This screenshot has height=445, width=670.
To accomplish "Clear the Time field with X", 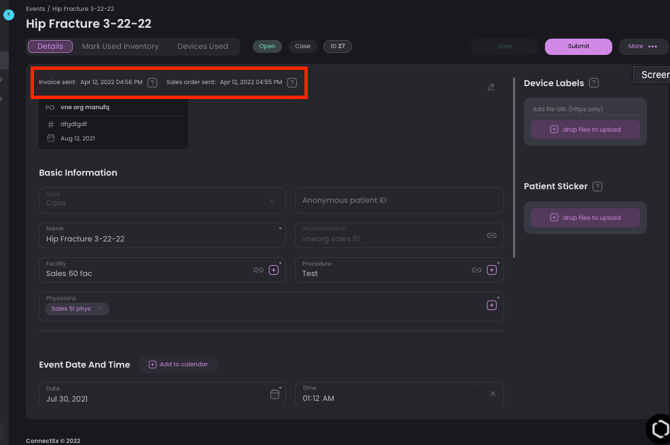I will pyautogui.click(x=492, y=394).
